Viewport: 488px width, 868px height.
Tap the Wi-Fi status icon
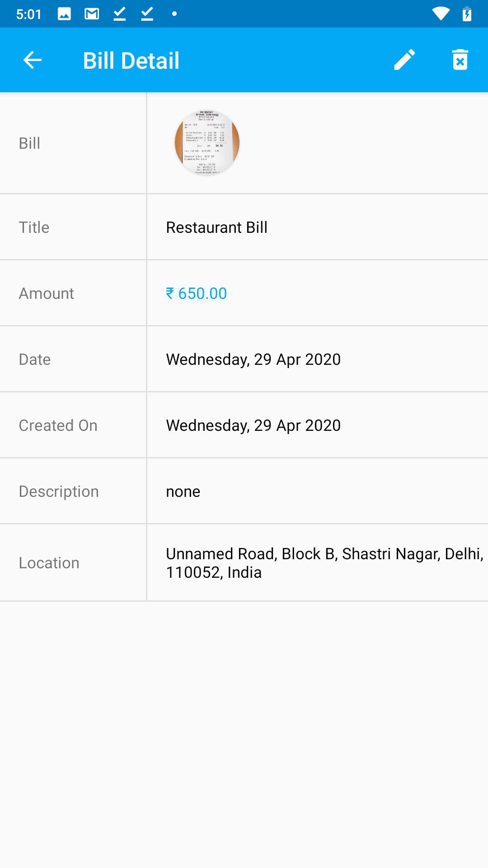pos(441,14)
